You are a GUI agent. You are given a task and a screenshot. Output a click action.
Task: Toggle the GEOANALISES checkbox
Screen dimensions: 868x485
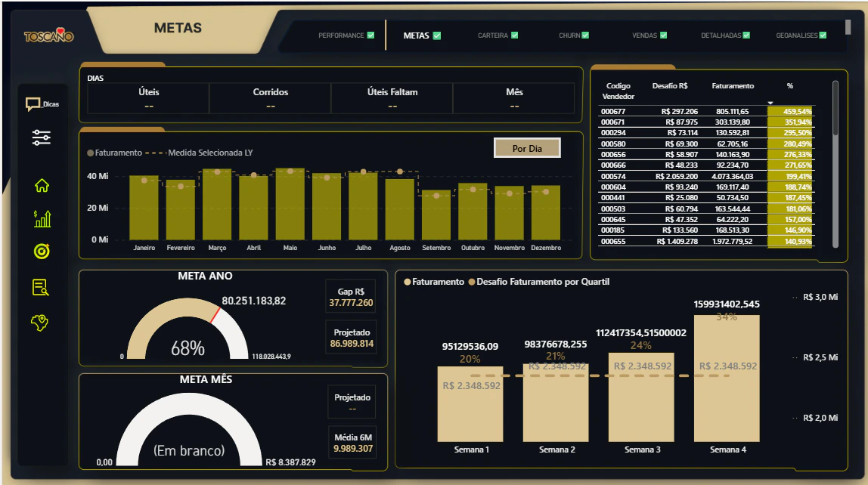point(823,36)
